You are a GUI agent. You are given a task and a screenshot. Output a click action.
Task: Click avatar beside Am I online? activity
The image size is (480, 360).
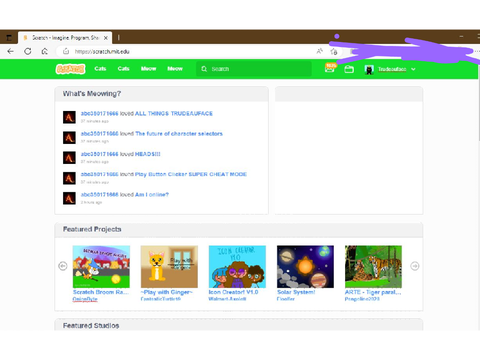(69, 198)
